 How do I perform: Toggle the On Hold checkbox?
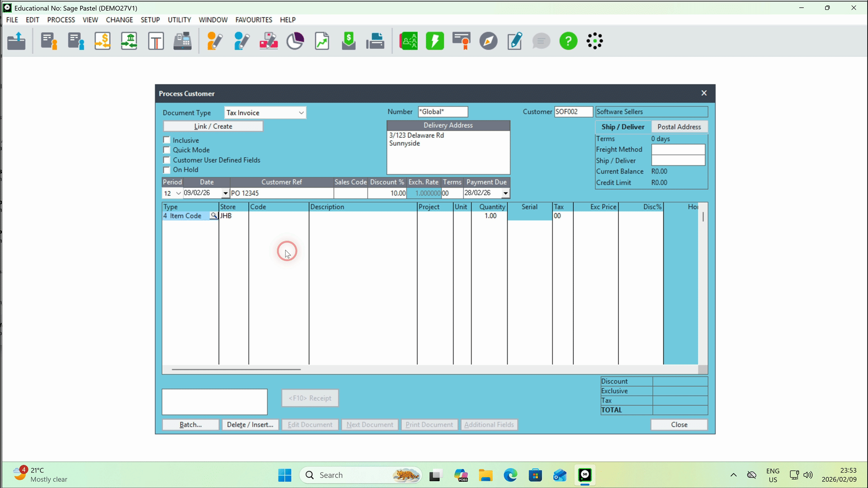click(x=167, y=170)
